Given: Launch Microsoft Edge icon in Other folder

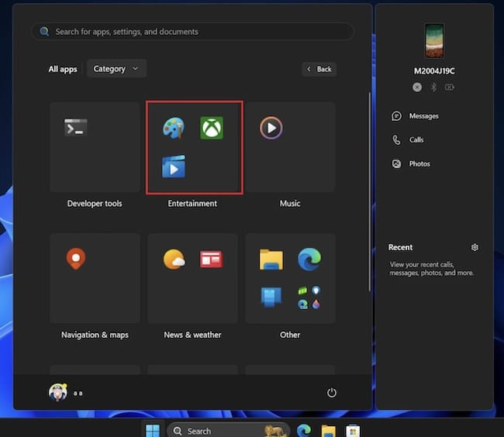Looking at the screenshot, I should coord(309,259).
